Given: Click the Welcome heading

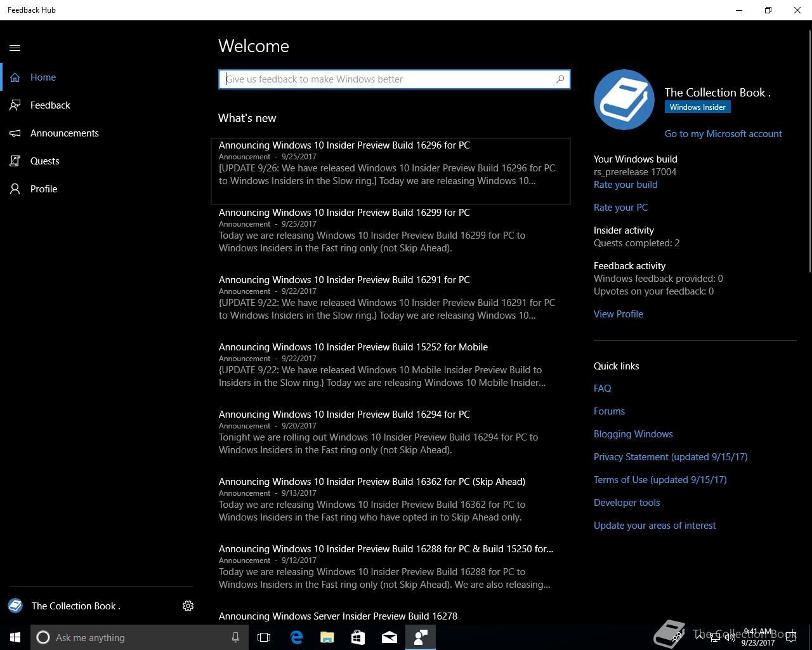Looking at the screenshot, I should pos(254,46).
